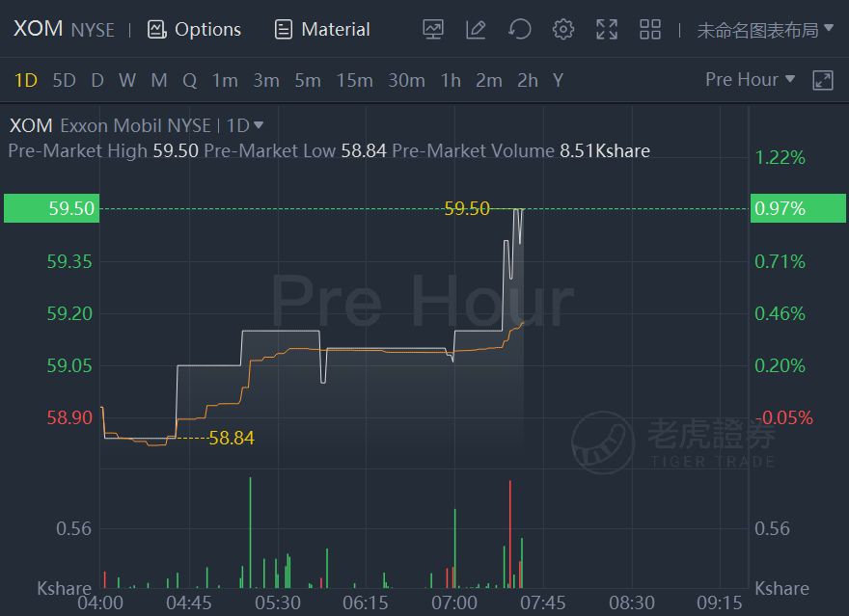This screenshot has width=849, height=616.
Task: Click the red 58.90 price axis label
Action: (69, 417)
